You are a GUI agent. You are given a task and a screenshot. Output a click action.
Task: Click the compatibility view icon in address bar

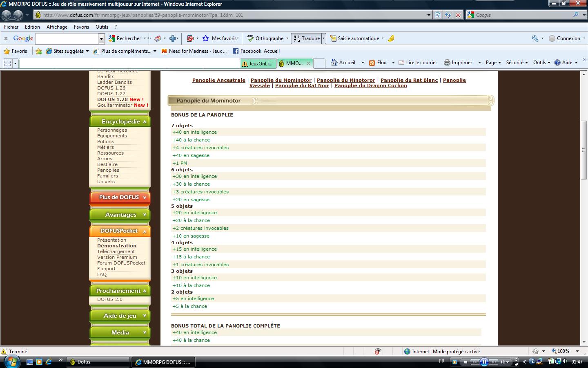point(438,15)
